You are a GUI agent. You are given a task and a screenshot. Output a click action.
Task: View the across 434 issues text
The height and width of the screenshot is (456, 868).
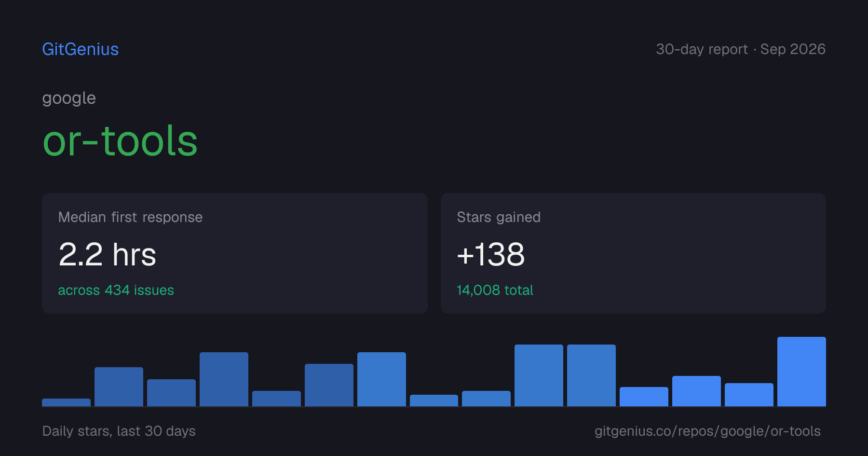pos(116,290)
